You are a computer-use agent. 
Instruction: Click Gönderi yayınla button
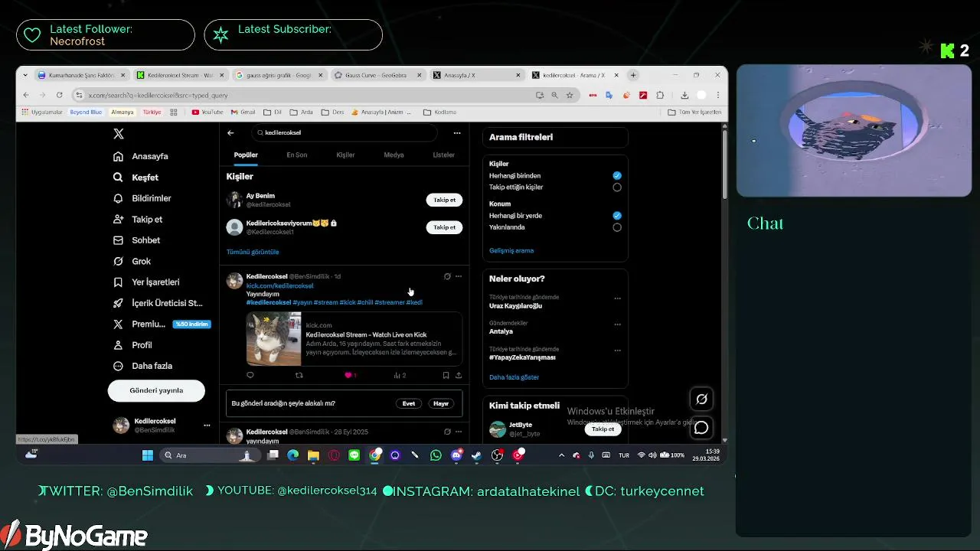pyautogui.click(x=156, y=390)
